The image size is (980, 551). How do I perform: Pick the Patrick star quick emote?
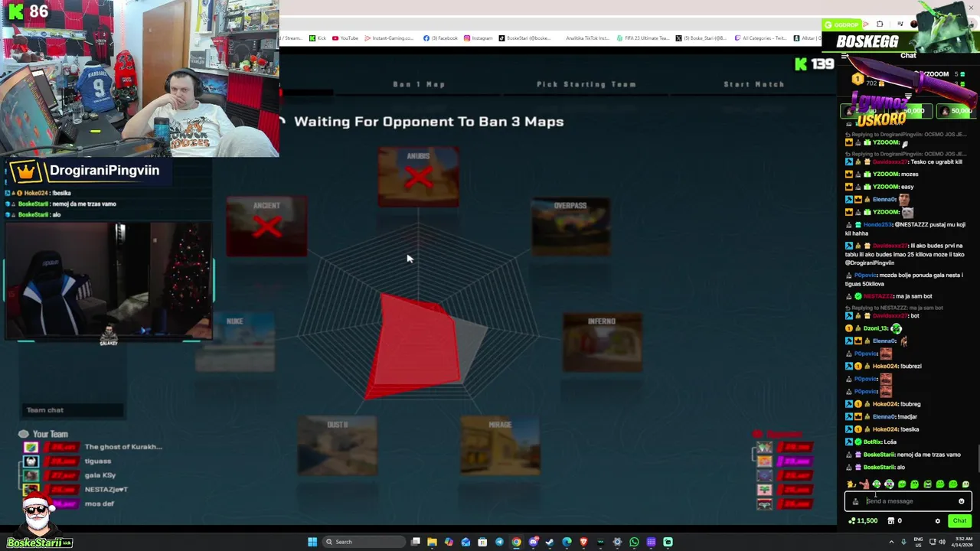[864, 484]
